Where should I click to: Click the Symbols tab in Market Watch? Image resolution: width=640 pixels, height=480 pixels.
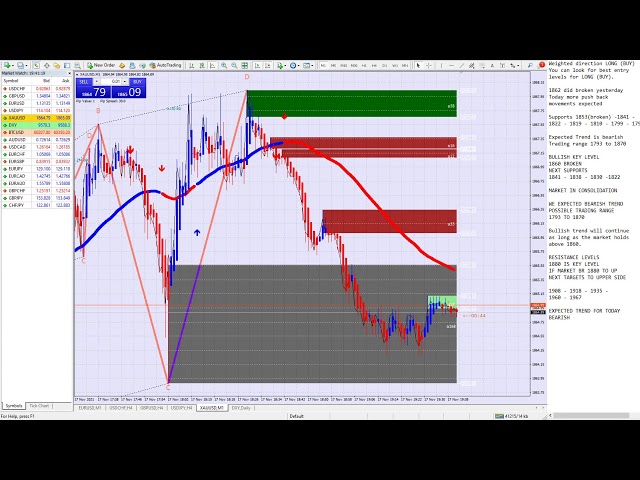[x=14, y=405]
